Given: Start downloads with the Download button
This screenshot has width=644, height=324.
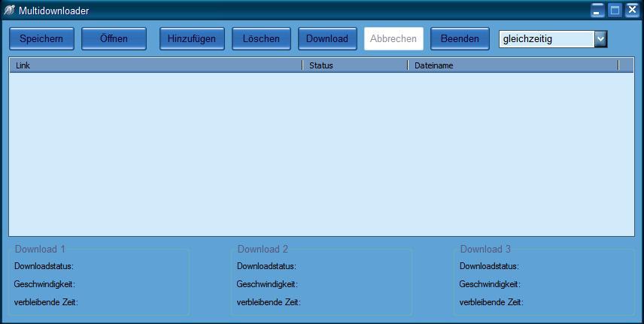Looking at the screenshot, I should 327,39.
